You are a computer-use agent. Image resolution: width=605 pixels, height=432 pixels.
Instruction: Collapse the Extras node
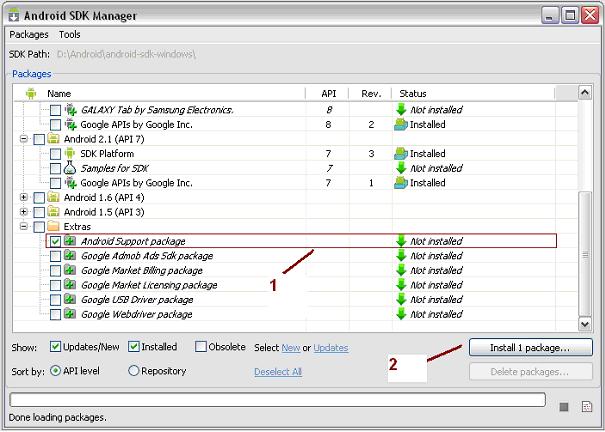(24, 226)
